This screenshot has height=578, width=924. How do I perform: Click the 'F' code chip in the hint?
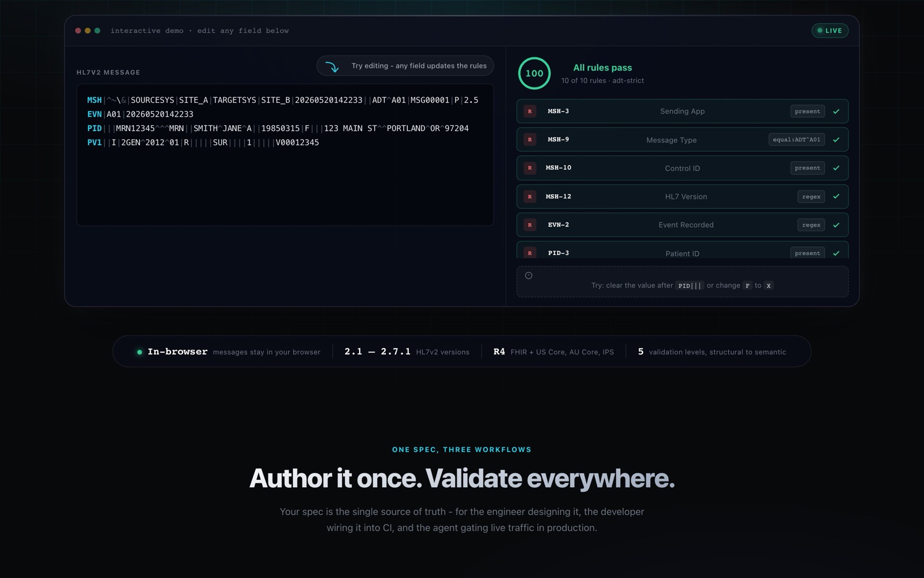pos(747,286)
